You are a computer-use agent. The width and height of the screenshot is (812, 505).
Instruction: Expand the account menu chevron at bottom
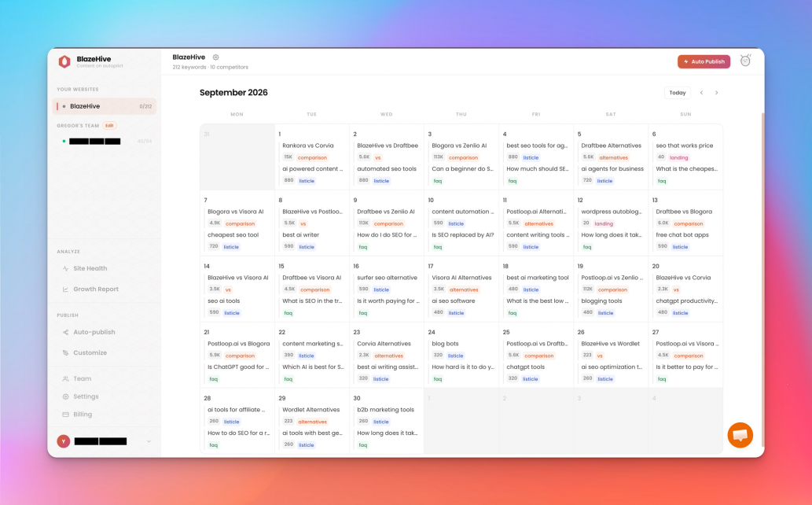[x=149, y=441]
